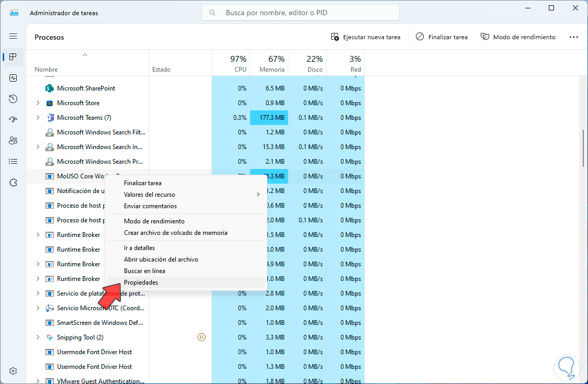
Task: Sort by the Memoria column header
Action: point(269,63)
